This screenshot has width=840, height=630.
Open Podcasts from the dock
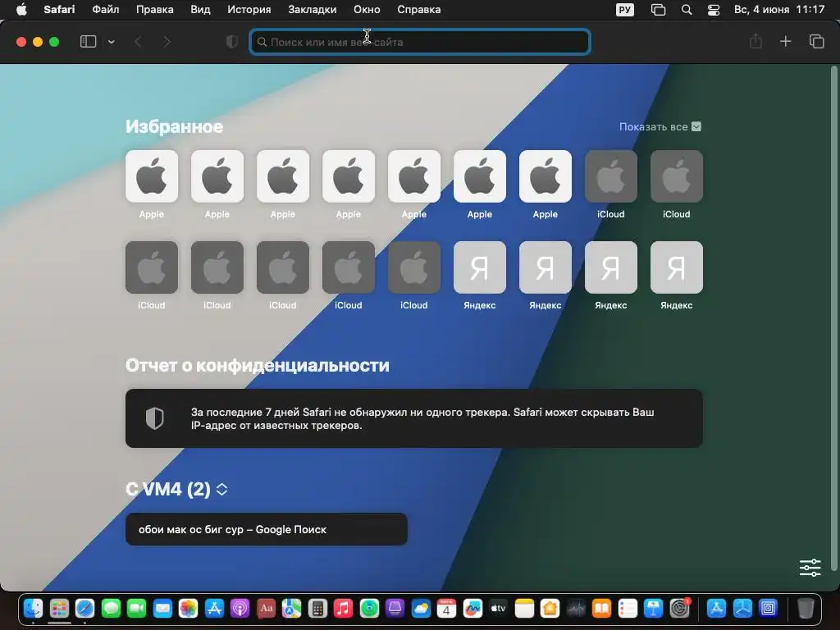pyautogui.click(x=240, y=609)
